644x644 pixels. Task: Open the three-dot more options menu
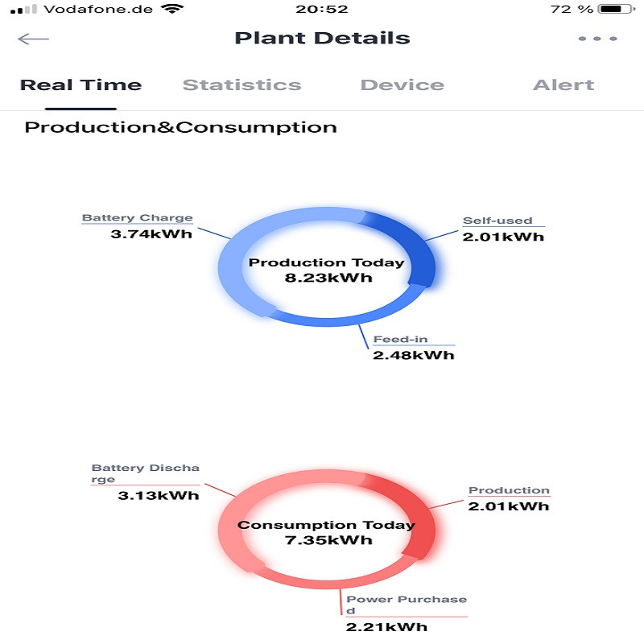pyautogui.click(x=598, y=39)
